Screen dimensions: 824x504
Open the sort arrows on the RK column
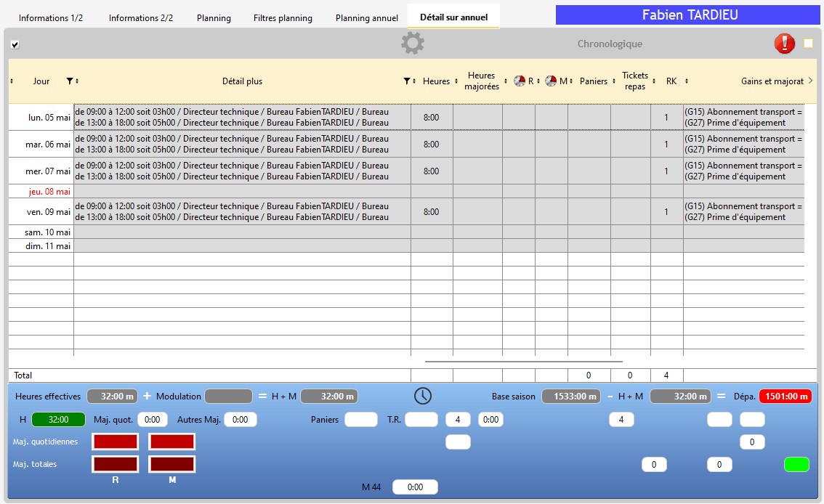tap(687, 81)
